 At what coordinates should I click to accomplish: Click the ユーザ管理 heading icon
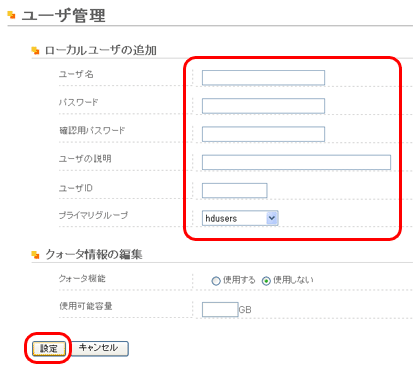pos(11,15)
